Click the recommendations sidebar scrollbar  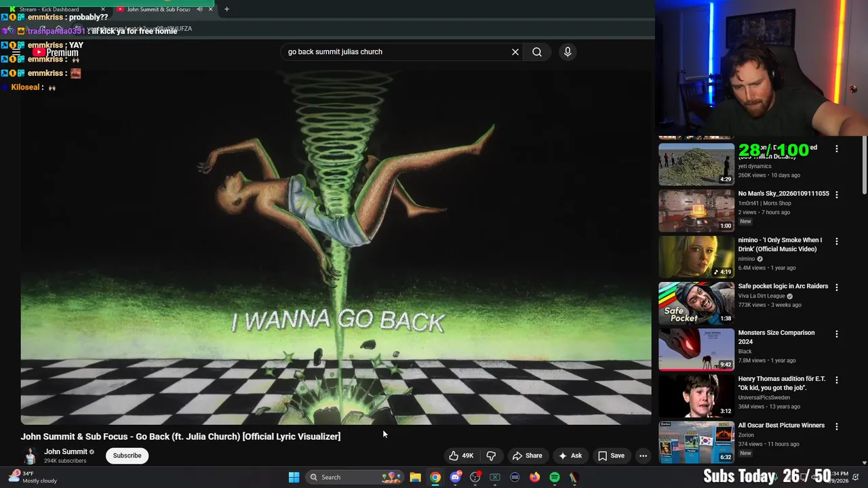(864, 166)
